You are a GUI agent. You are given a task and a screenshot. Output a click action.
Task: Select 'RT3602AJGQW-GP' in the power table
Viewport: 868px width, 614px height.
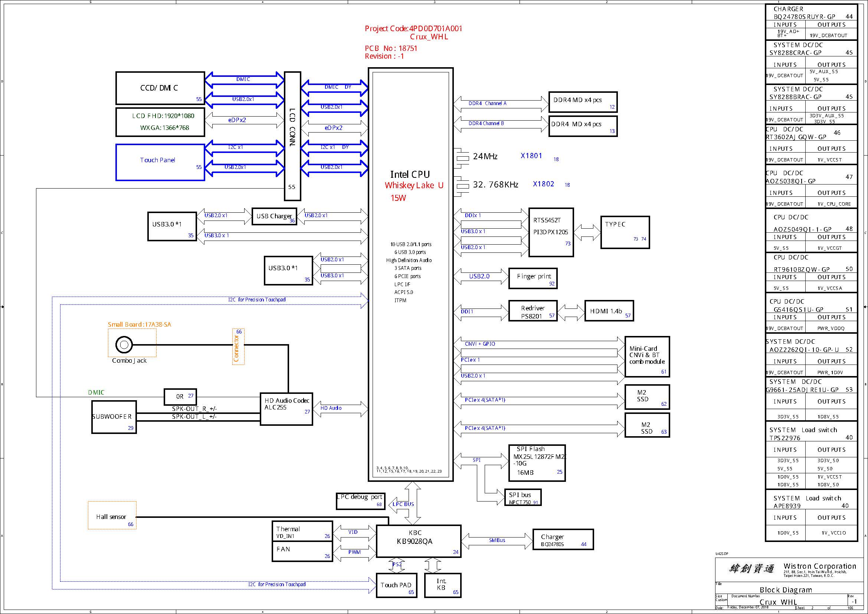[x=796, y=137]
